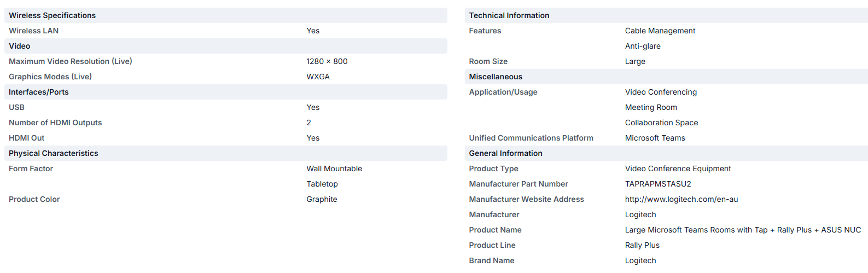This screenshot has height=273, width=868.
Task: Click the Large room size value
Action: tap(635, 61)
